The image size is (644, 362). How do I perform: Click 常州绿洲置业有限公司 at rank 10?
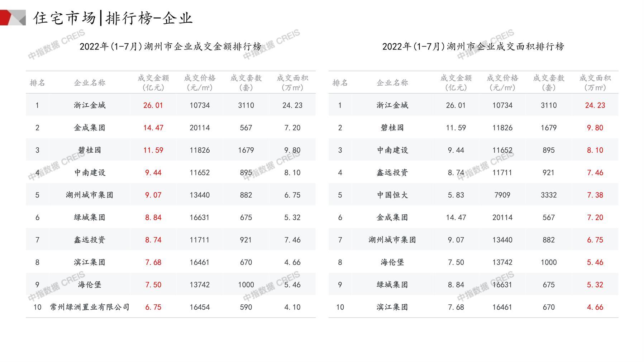(x=90, y=307)
